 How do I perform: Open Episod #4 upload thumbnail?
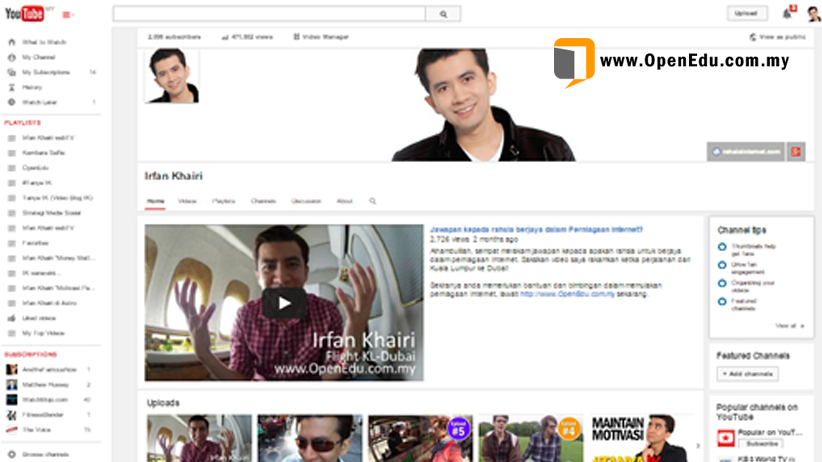[531, 438]
